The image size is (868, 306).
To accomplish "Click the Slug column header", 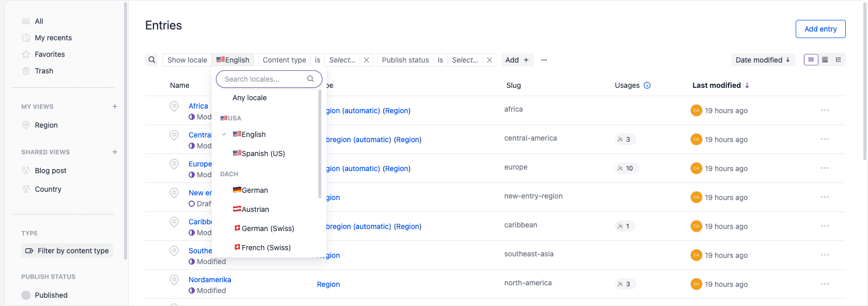I will (x=514, y=85).
